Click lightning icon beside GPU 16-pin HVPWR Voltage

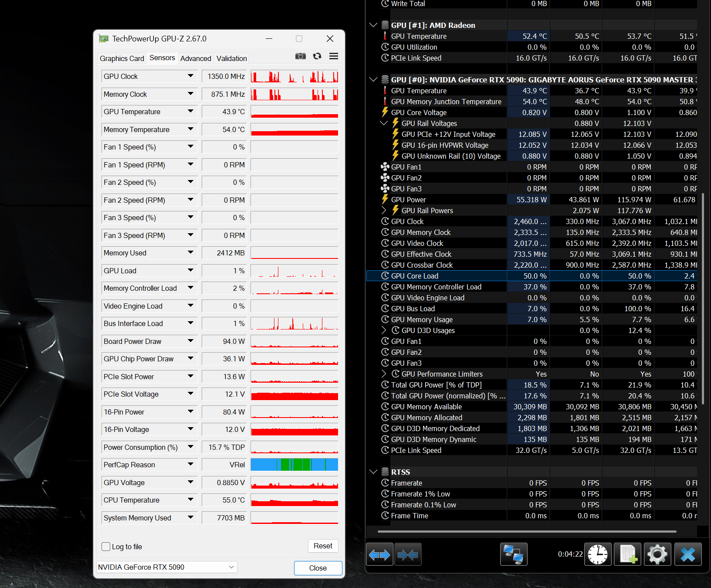point(396,145)
